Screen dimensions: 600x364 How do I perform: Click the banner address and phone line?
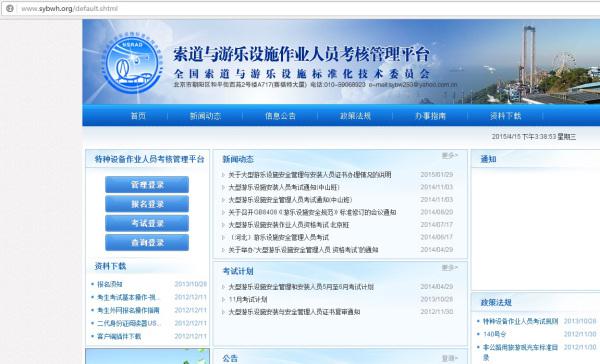point(316,85)
